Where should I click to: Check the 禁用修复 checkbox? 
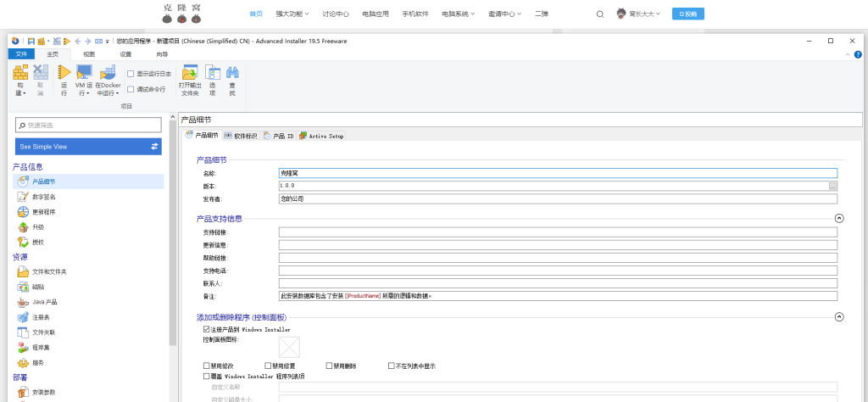tap(268, 366)
